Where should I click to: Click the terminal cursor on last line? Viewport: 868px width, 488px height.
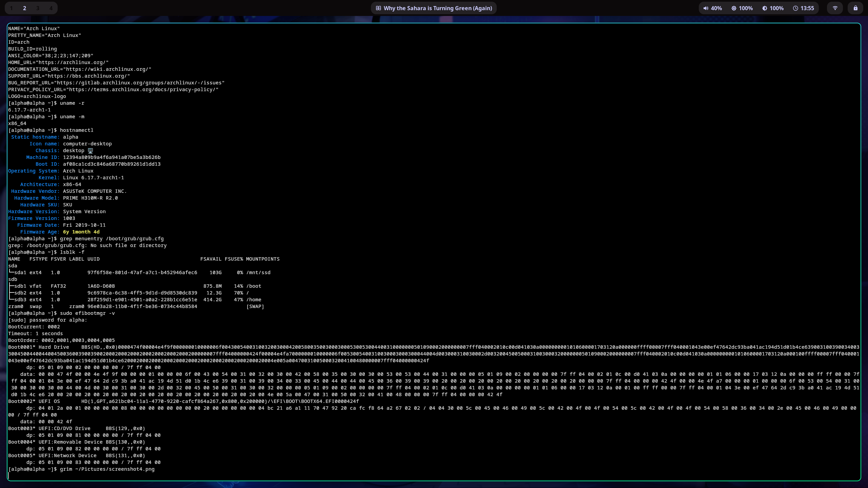9,476
